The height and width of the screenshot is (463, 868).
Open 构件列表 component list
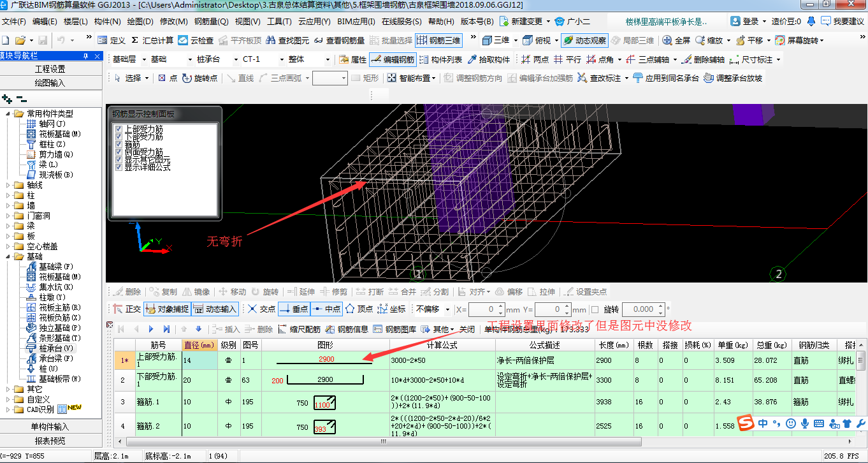440,59
